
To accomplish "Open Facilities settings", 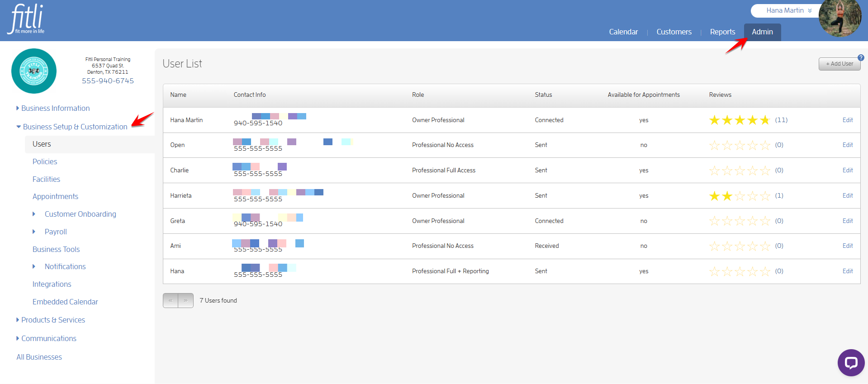I will [46, 179].
